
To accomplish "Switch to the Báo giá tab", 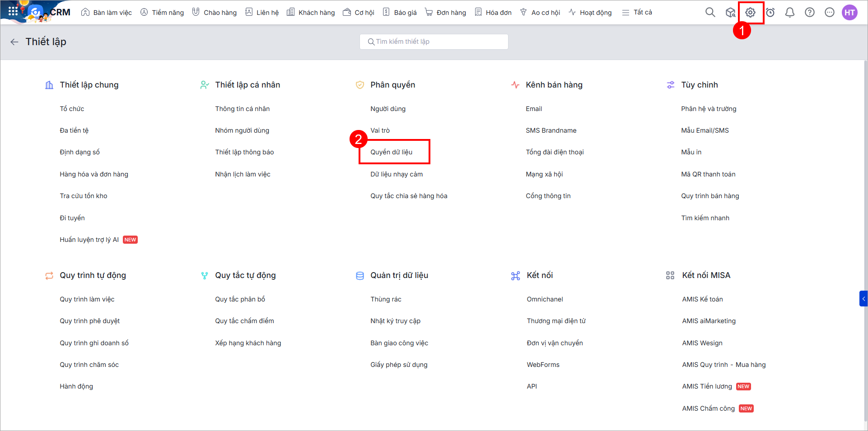I will point(400,13).
